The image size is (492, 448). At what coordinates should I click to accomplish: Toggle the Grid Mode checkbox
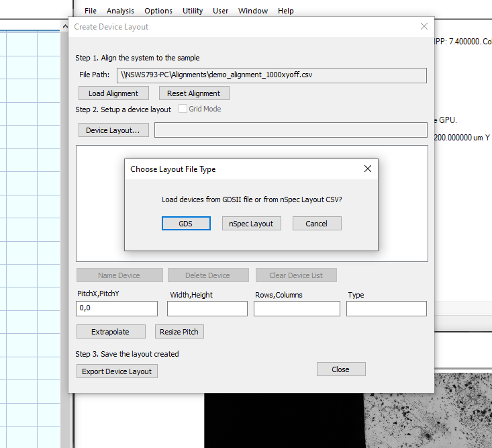183,109
